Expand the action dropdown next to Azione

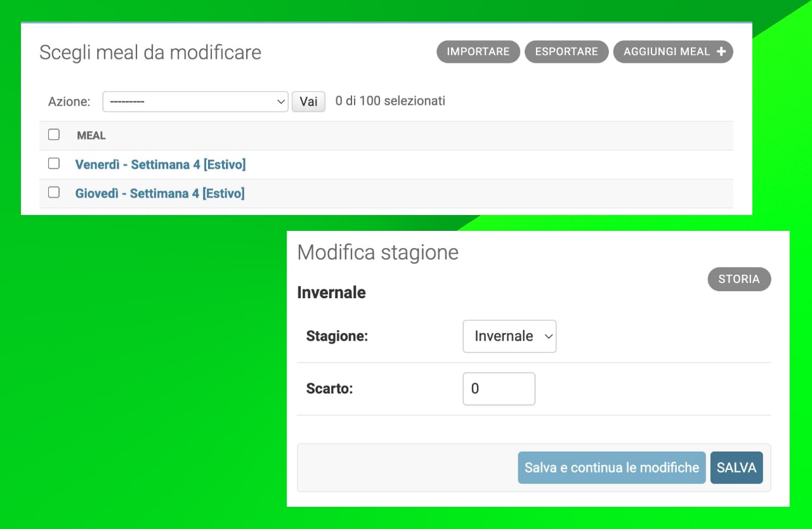point(195,101)
